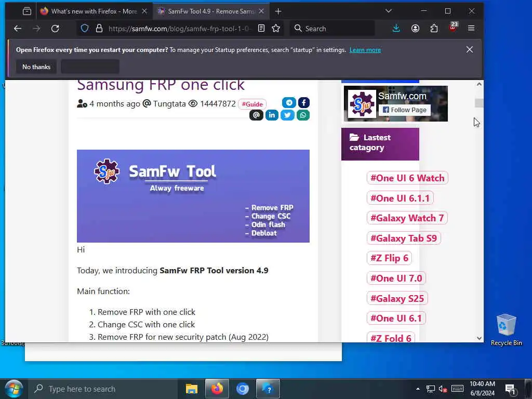This screenshot has width=532, height=399.
Task: Share the post on Twitter
Action: [287, 115]
